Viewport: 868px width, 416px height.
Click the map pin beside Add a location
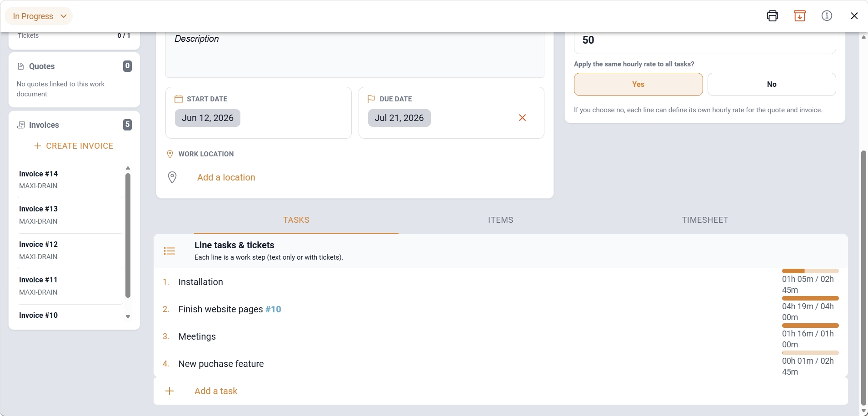pyautogui.click(x=172, y=177)
